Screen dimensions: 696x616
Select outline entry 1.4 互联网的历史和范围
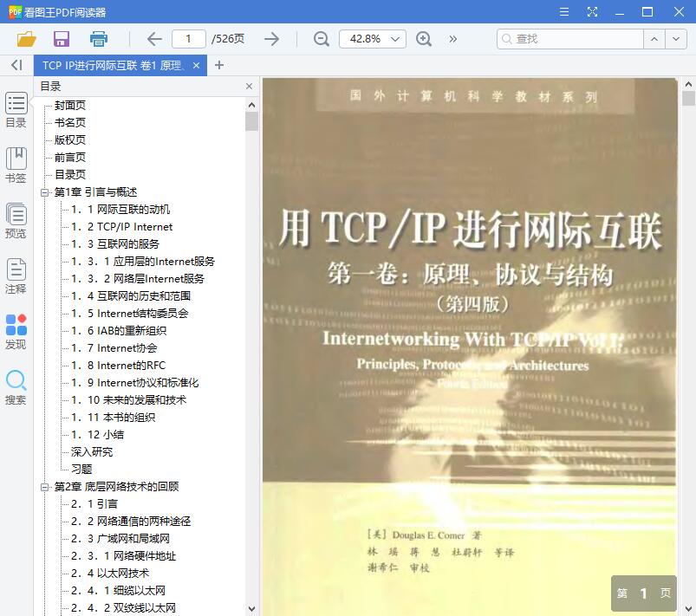[x=131, y=296]
